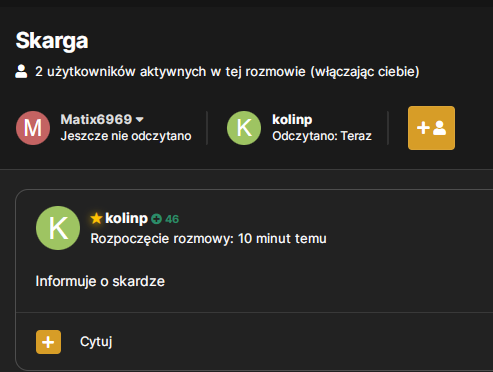The height and width of the screenshot is (372, 493).
Task: Click kolinp author name in the message
Action: [126, 218]
